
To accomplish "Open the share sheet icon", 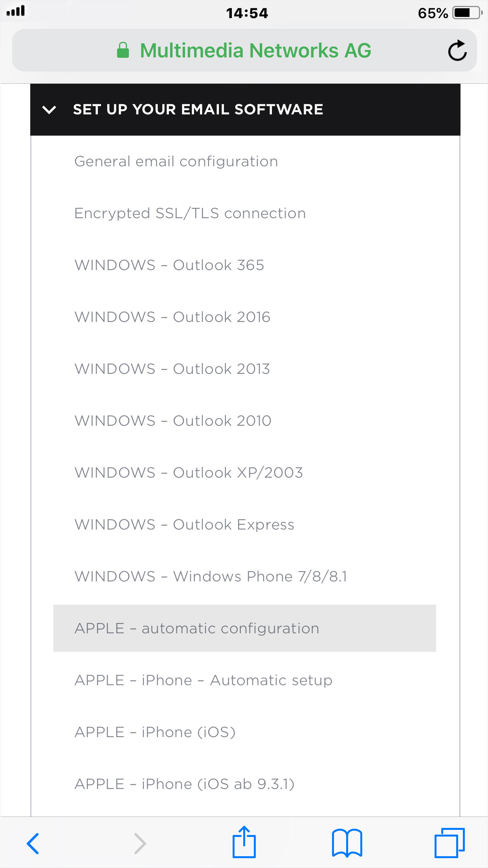I will click(244, 842).
